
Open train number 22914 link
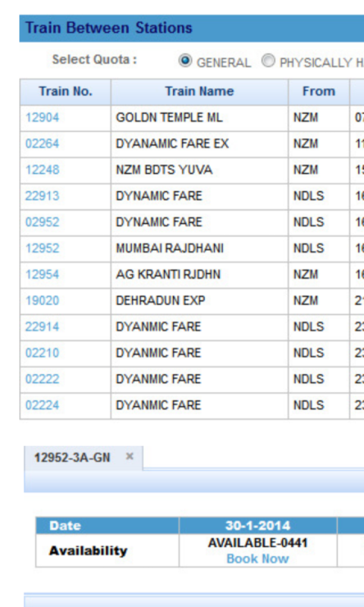[42, 327]
